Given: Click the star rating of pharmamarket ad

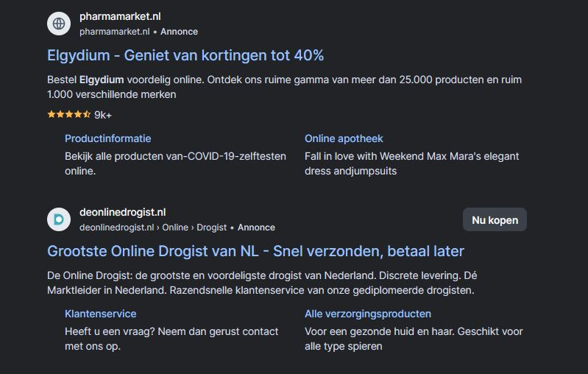Looking at the screenshot, I should [x=68, y=115].
